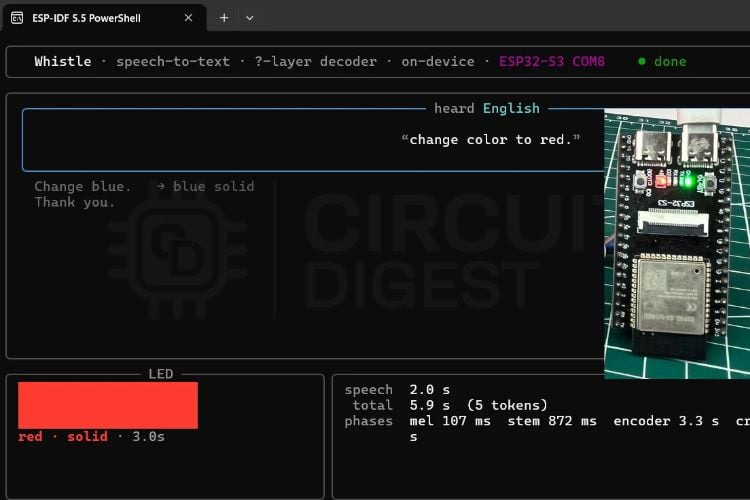Screen dimensions: 750x500
Task: Close the ESP-IDF 5.5 PowerShell tab
Action: 188,18
